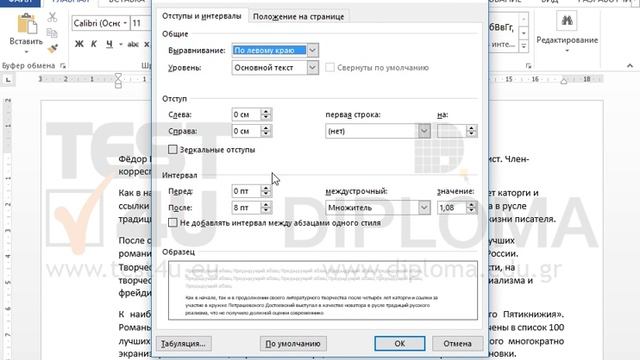
Task: Open the Буфер обмена dialog launcher
Action: [x=63, y=66]
